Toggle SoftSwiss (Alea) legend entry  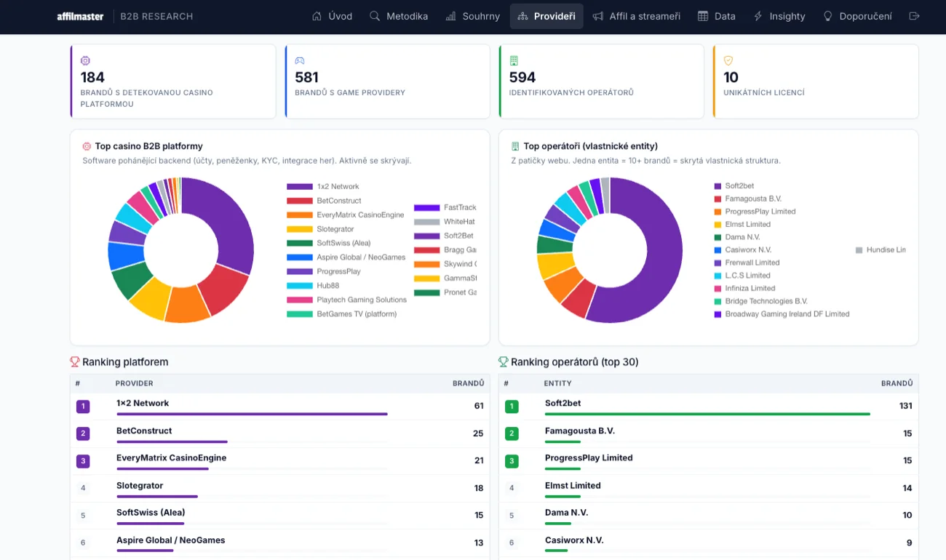[x=329, y=244]
